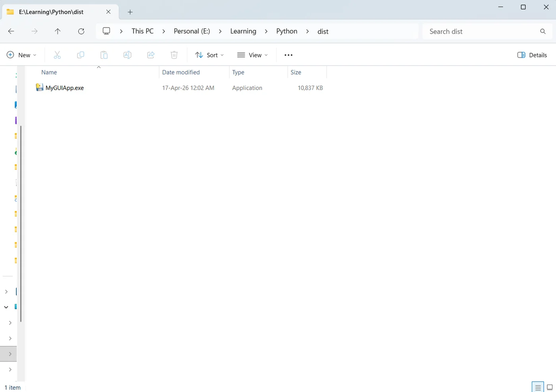Expand the chevron after Learning breadcrumb

pos(266,31)
